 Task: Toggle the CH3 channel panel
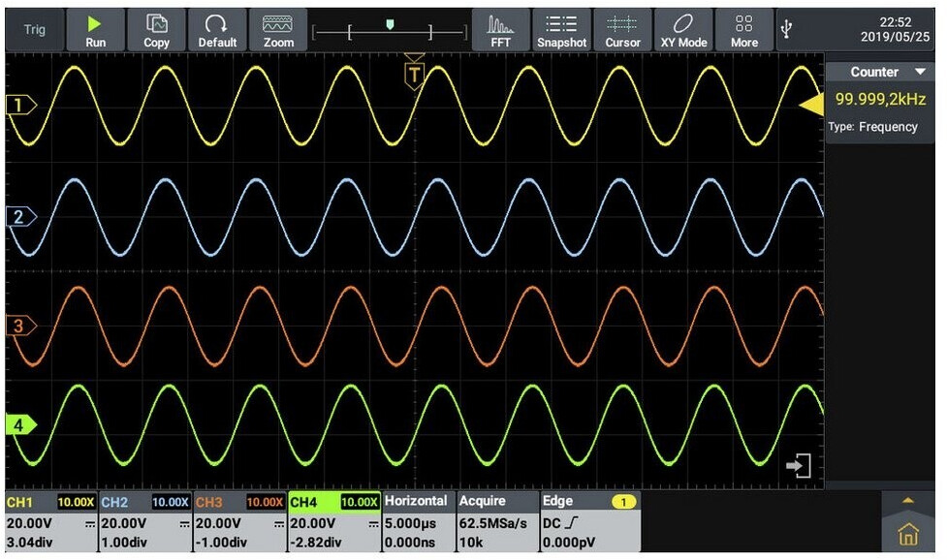coord(238,522)
